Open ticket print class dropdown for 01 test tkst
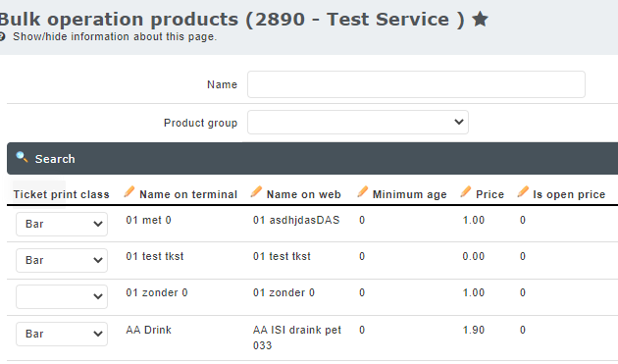 pos(62,260)
